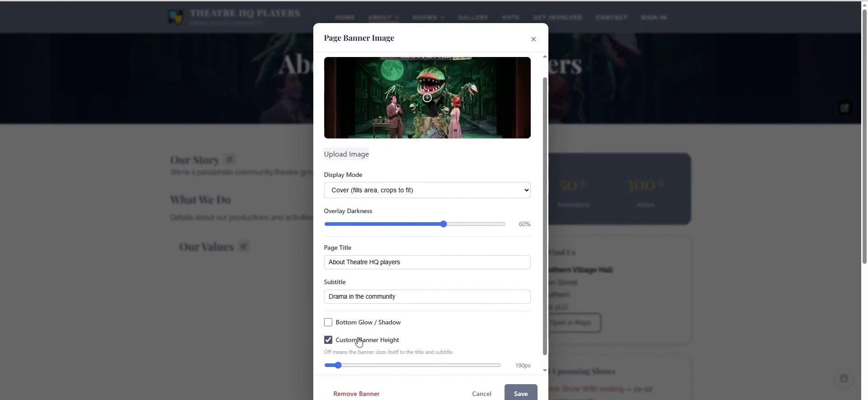Click the Upcoming Shows heading
Screen dimensions: 868x400
[584, 372]
